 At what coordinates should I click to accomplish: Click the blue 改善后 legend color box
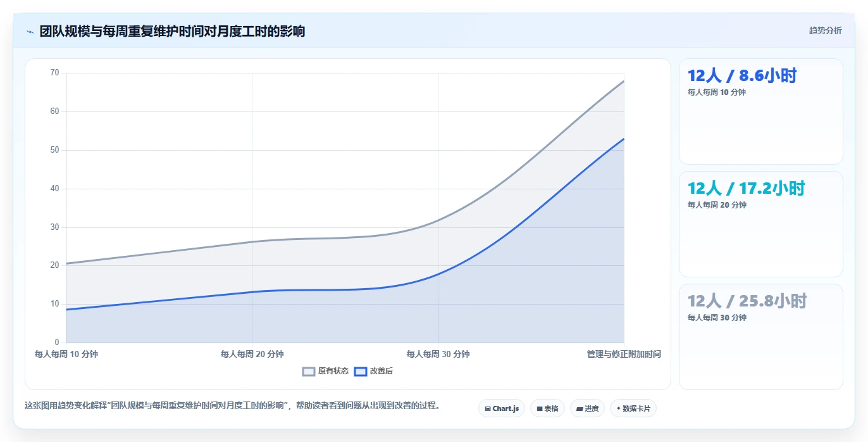tap(361, 371)
